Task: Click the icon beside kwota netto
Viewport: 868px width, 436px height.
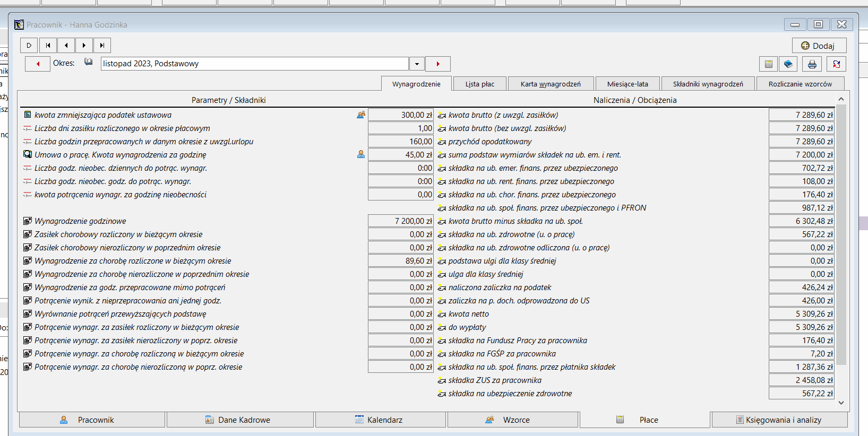Action: tap(442, 314)
